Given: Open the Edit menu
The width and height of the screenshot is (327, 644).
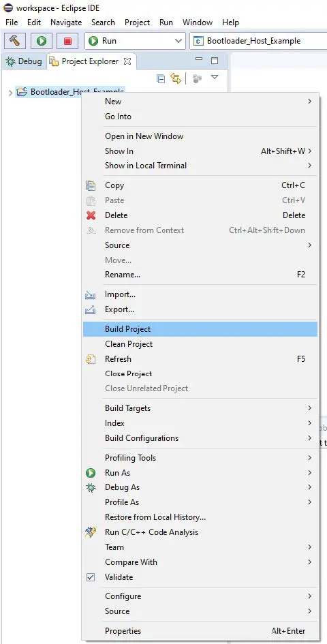Looking at the screenshot, I should 34,22.
